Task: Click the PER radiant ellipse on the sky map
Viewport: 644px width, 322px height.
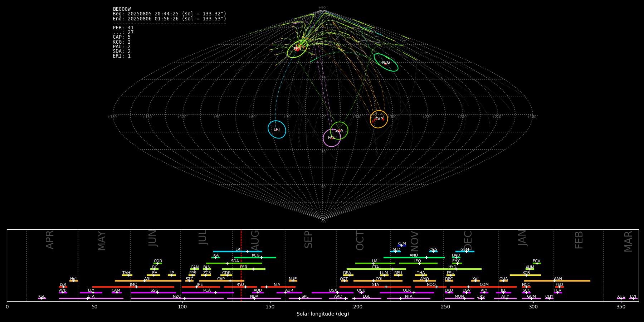Action: point(297,49)
